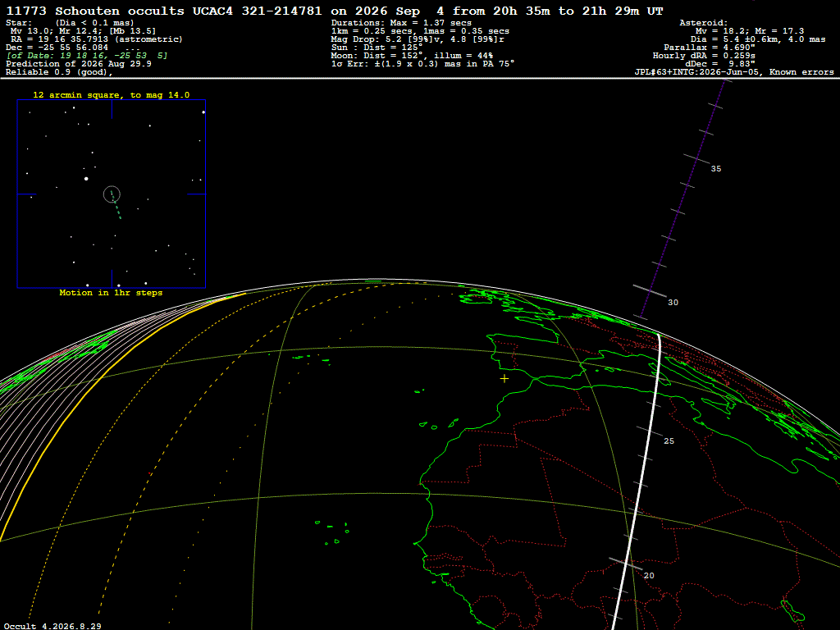Click the circled target star in finder chart
The height and width of the screenshot is (630, 840).
(112, 194)
